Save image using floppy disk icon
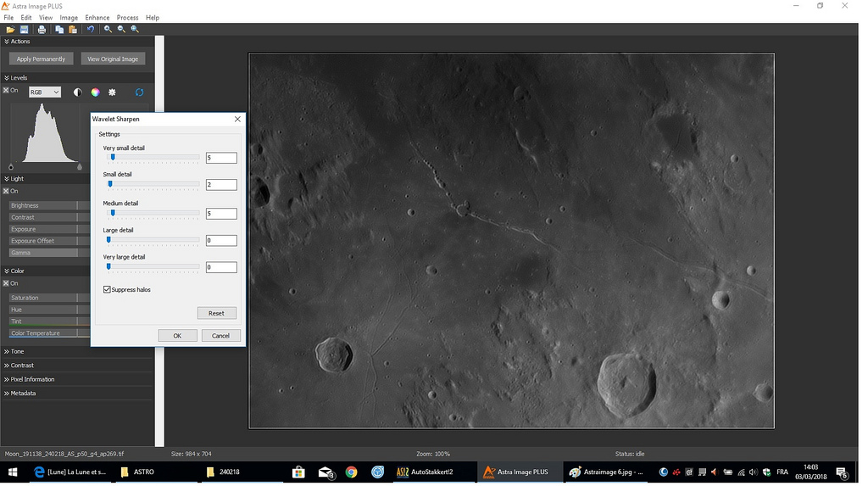Image resolution: width=868 pixels, height=486 pixels. click(25, 30)
